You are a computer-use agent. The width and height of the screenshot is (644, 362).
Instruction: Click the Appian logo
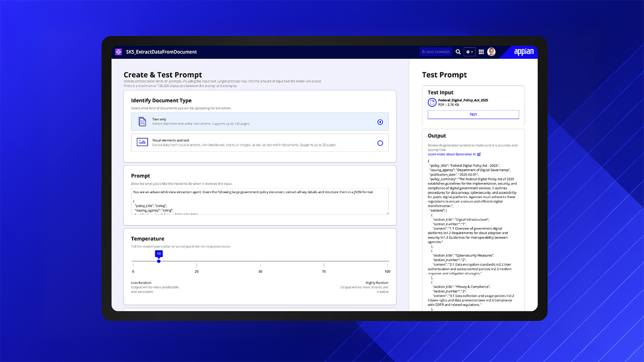524,52
